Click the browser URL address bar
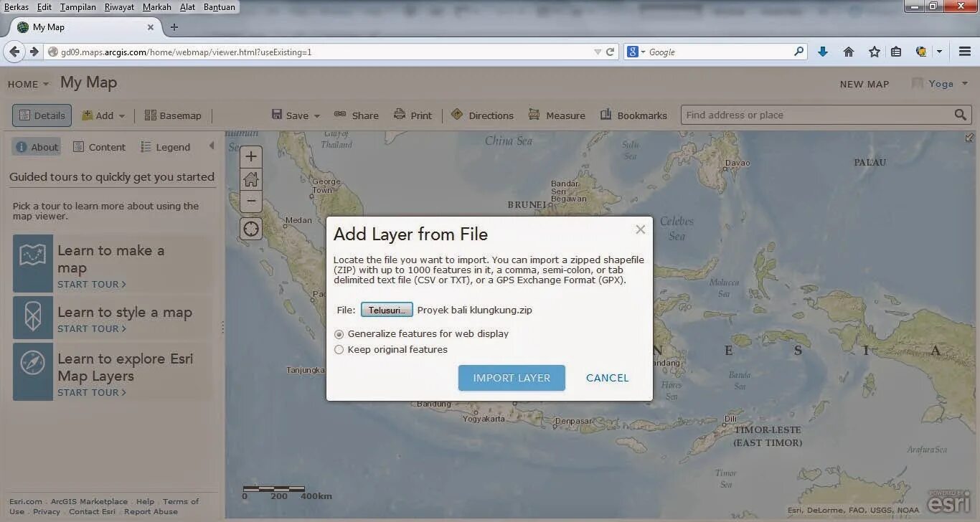Viewport: 980px width, 522px height. tap(319, 52)
